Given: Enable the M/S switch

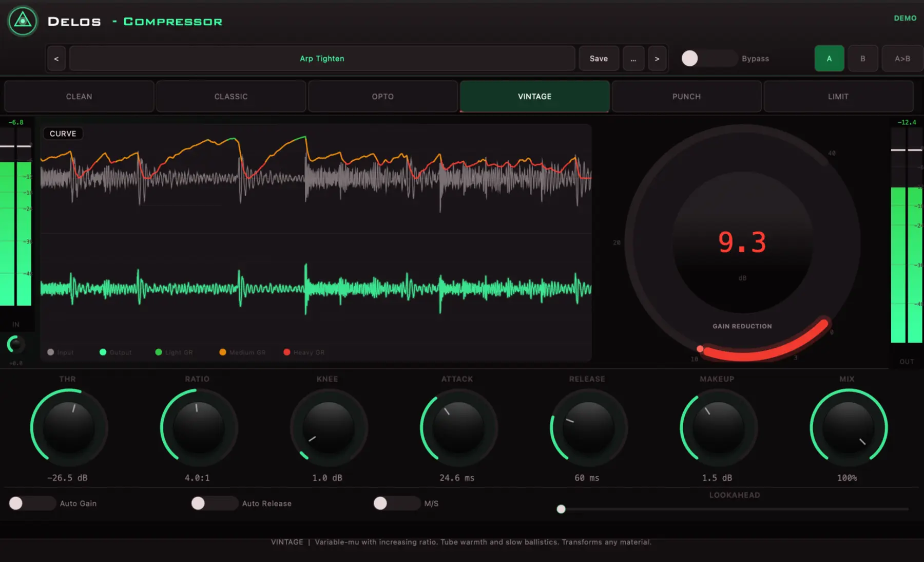Looking at the screenshot, I should click(x=396, y=503).
